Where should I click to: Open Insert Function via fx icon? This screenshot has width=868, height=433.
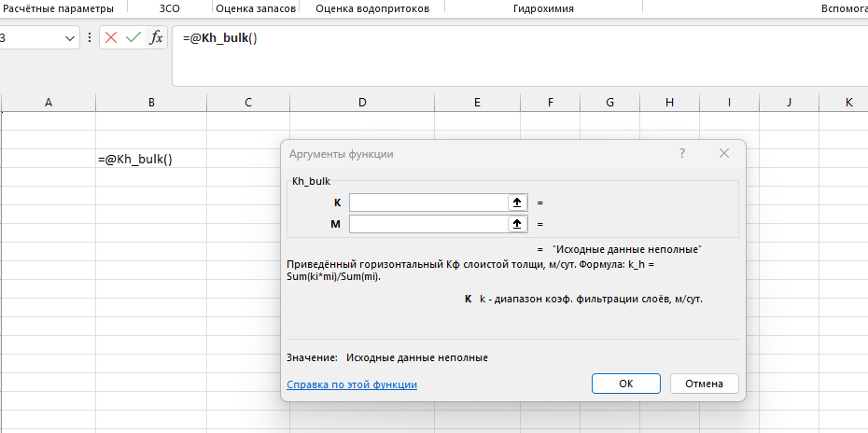[x=157, y=37]
